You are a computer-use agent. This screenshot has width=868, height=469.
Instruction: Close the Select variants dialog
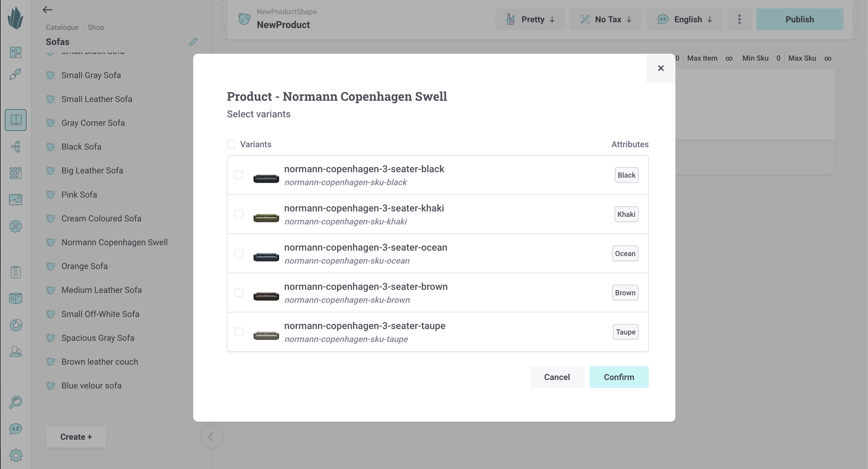click(x=661, y=68)
